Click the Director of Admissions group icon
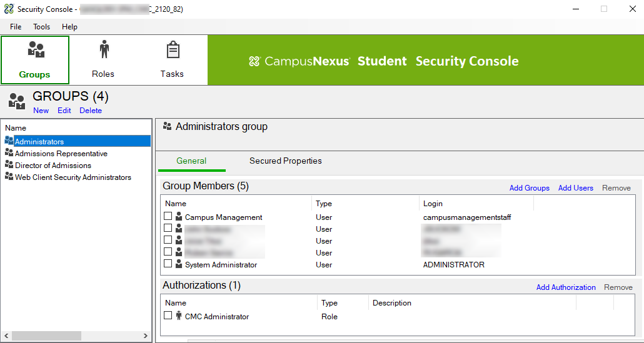 coord(9,165)
